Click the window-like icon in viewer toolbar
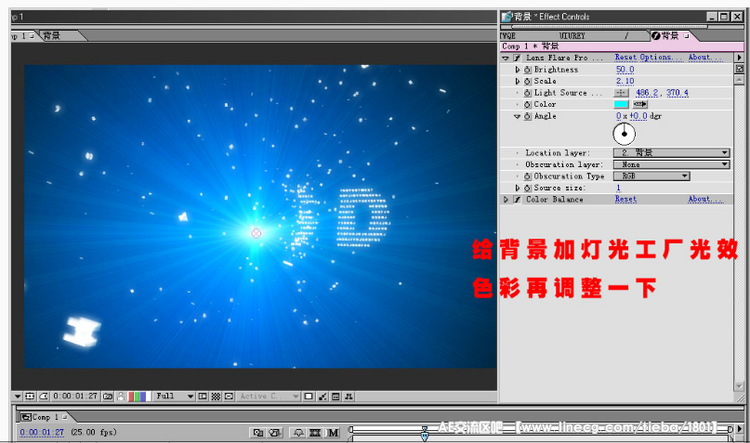 [336, 396]
